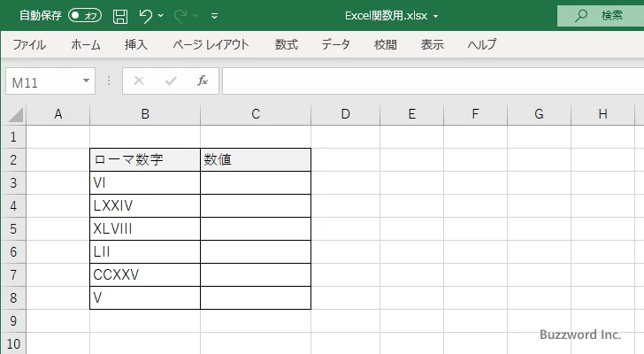Select row 6 header
The height and width of the screenshot is (354, 644).
[13, 251]
